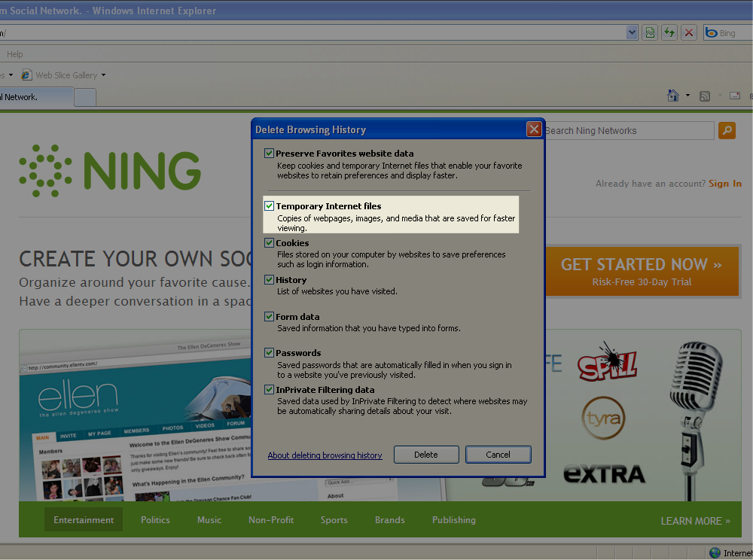Click the Spill logo
This screenshot has width=753, height=560.
click(608, 362)
